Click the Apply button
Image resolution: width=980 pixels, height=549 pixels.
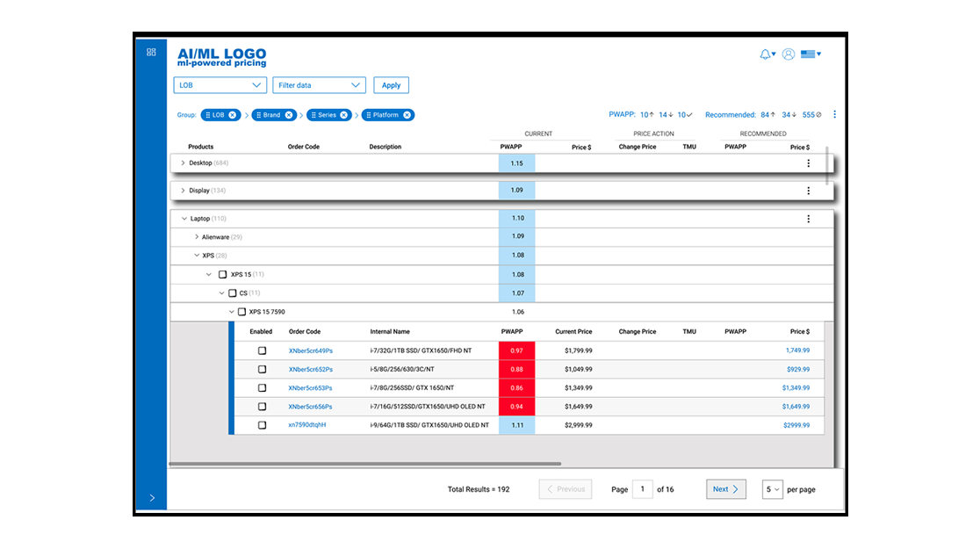pyautogui.click(x=392, y=85)
